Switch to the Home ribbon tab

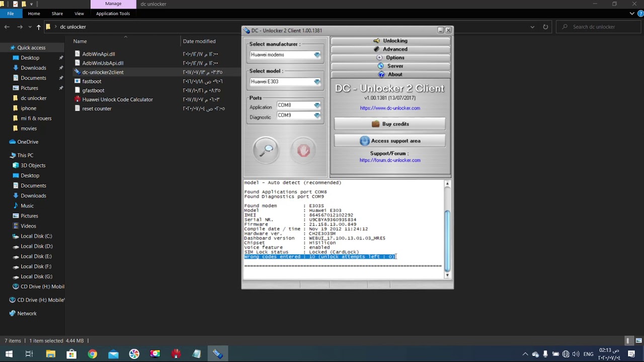(34, 14)
